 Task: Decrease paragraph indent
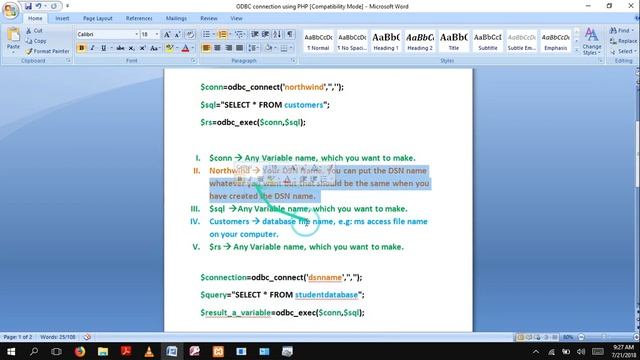pyautogui.click(x=255, y=35)
